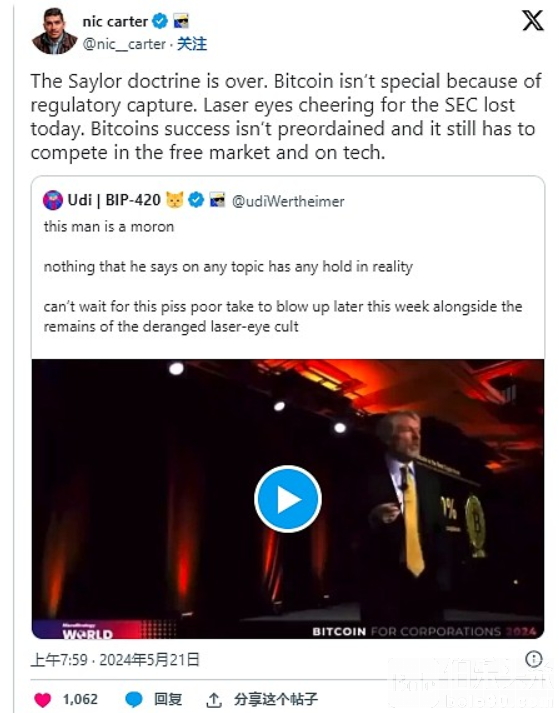Click the 回复 reply button label
This screenshot has height=713, width=559.
point(168,699)
